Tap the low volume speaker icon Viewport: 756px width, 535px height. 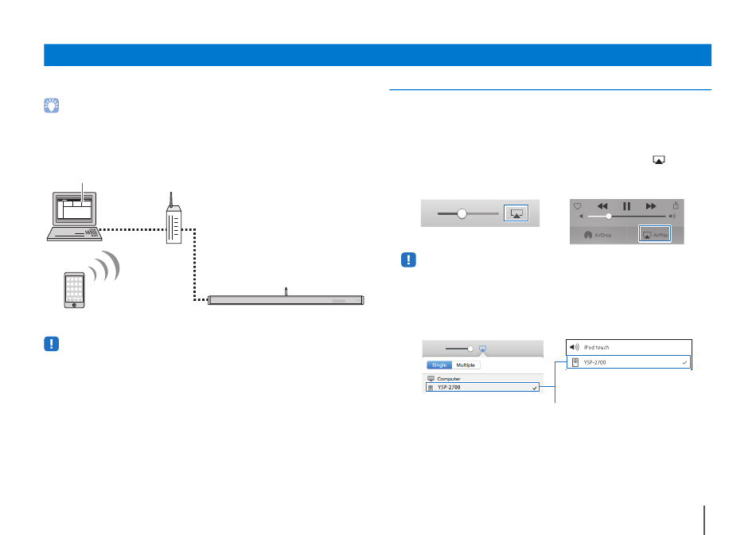tap(582, 216)
